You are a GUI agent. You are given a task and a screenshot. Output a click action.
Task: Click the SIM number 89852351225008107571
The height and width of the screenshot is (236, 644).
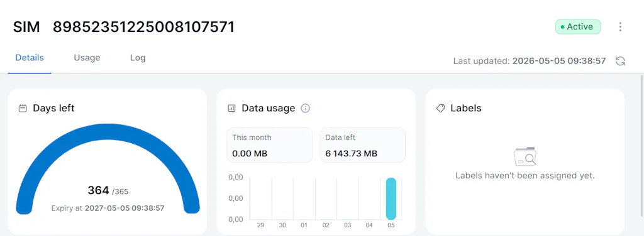[x=144, y=27]
